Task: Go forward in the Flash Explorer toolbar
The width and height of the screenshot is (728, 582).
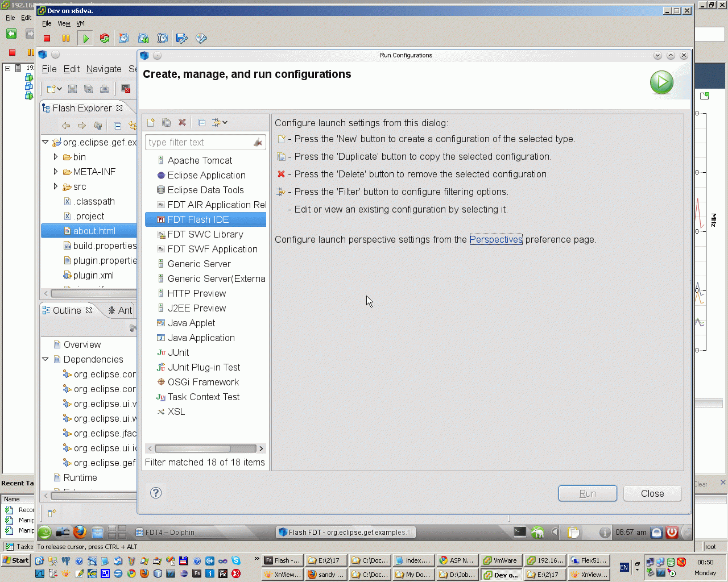Action: pyautogui.click(x=82, y=126)
